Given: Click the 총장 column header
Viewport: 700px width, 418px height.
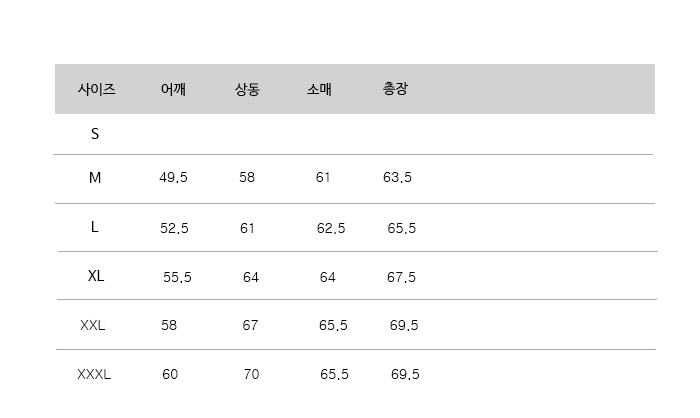Looking at the screenshot, I should click(x=395, y=89).
